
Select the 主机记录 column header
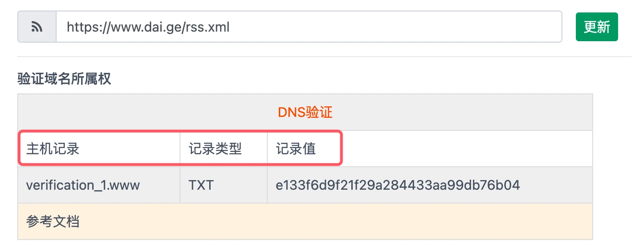[53, 149]
